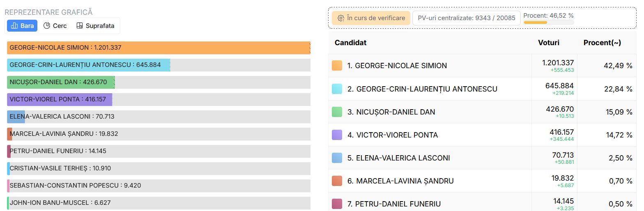The height and width of the screenshot is (211, 644).
Task: Click the În curs de verificare badge
Action: (371, 18)
